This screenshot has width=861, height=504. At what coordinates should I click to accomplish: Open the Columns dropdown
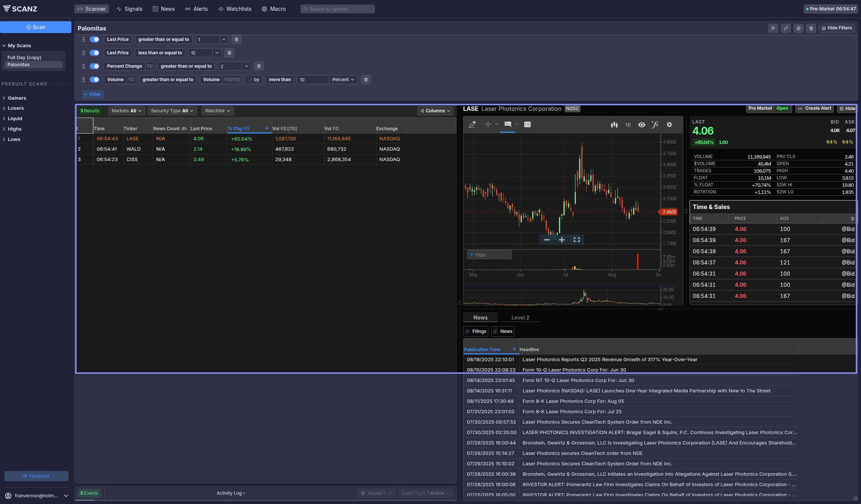coord(435,111)
